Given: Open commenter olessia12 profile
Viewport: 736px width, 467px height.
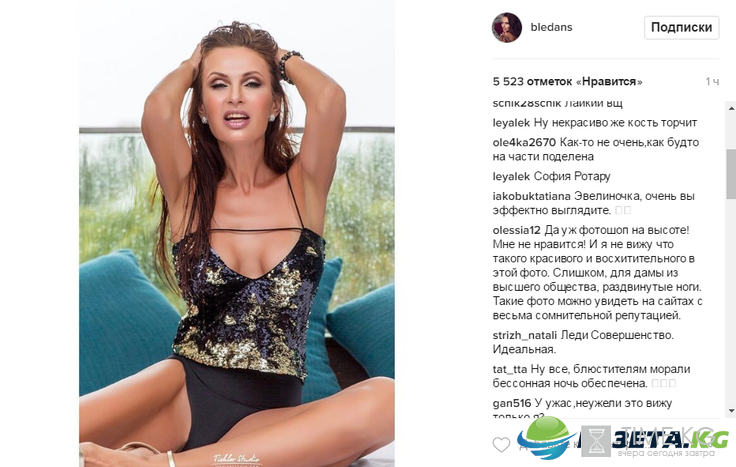Looking at the screenshot, I should 516,230.
